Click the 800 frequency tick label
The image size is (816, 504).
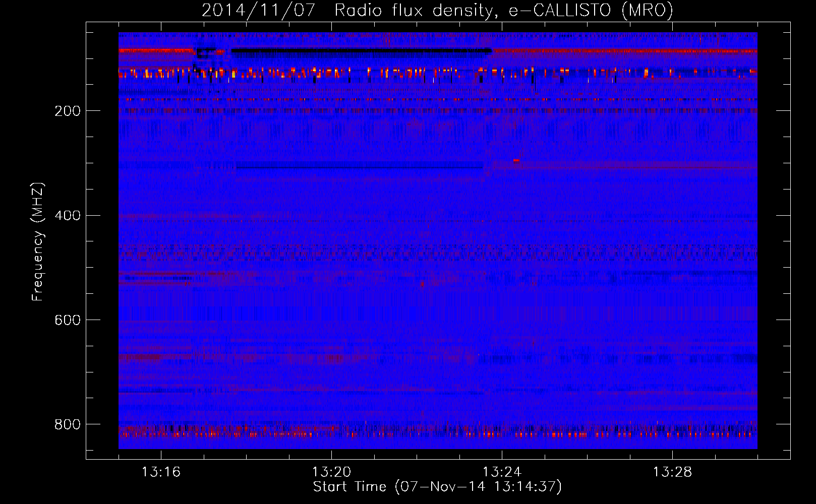(x=68, y=425)
